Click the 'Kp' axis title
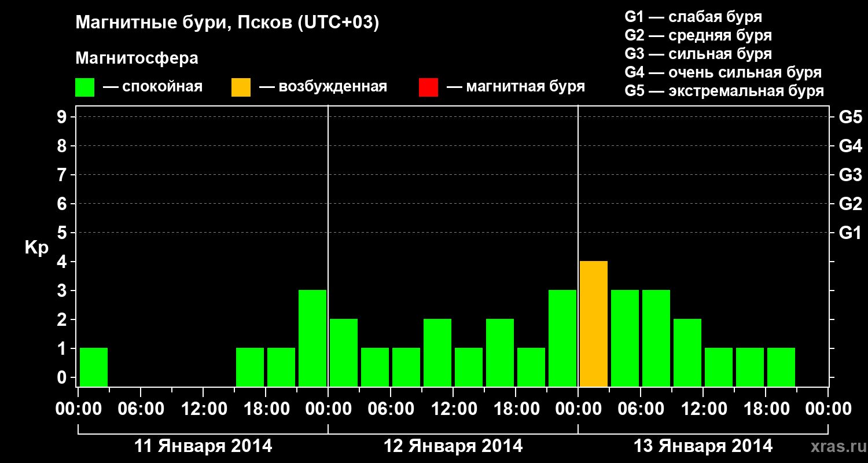868x463 pixels. pyautogui.click(x=37, y=248)
